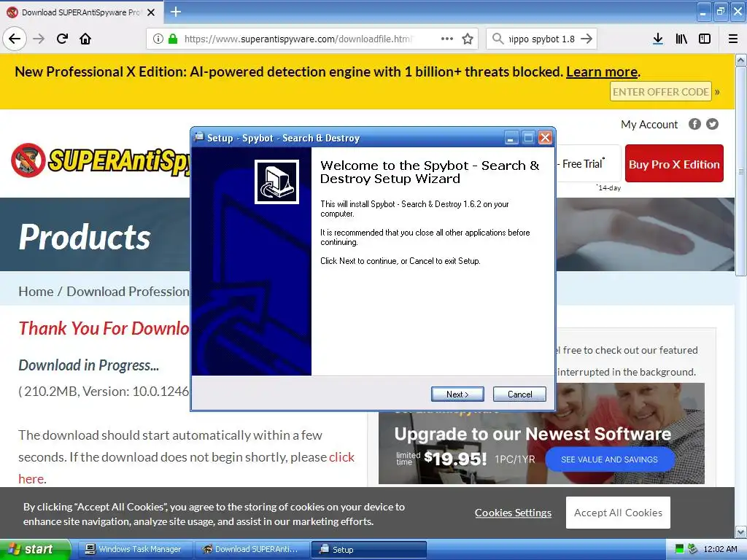The width and height of the screenshot is (747, 560).
Task: Open the Twitter icon near My Account
Action: pos(712,124)
